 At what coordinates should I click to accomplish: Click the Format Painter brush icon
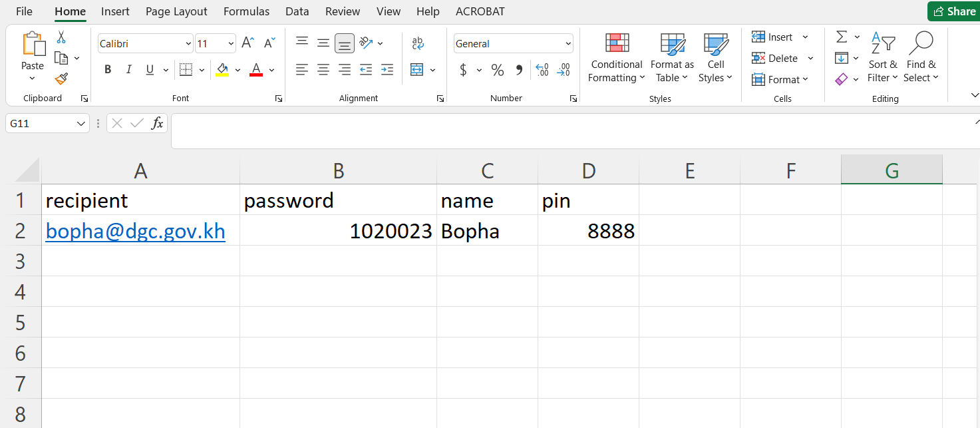pos(61,79)
